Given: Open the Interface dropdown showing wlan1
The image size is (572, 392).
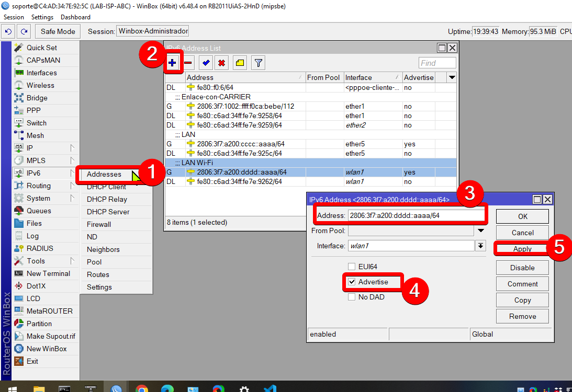Looking at the screenshot, I should point(480,246).
